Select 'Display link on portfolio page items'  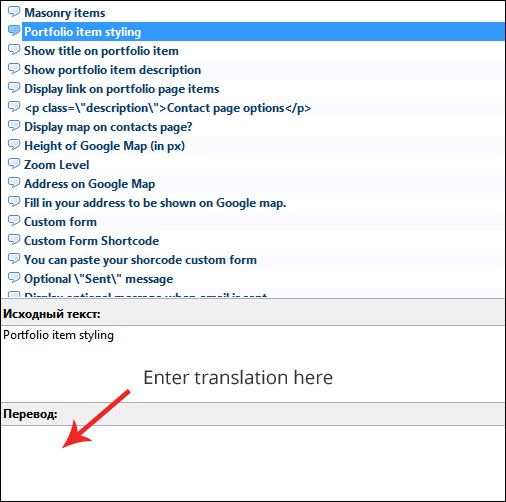tap(122, 89)
